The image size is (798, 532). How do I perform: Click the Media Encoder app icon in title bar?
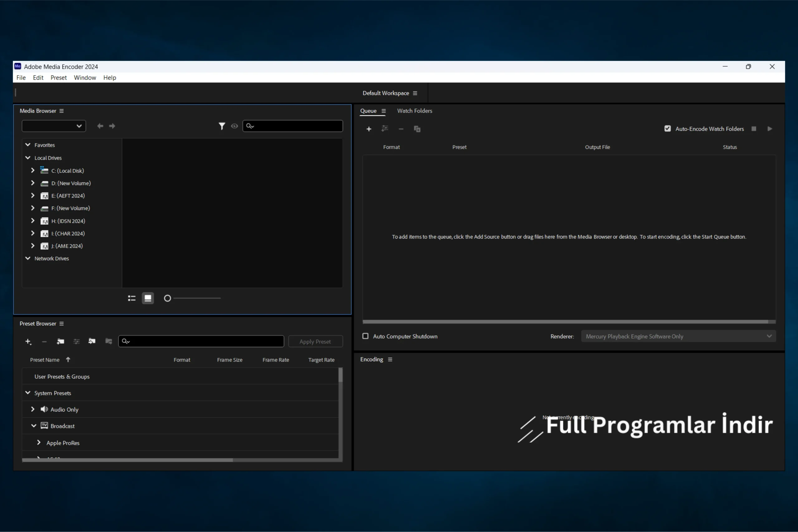pos(18,66)
